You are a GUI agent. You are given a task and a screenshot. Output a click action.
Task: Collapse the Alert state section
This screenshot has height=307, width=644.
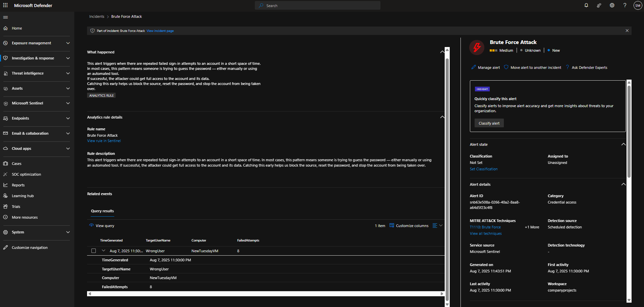point(623,144)
